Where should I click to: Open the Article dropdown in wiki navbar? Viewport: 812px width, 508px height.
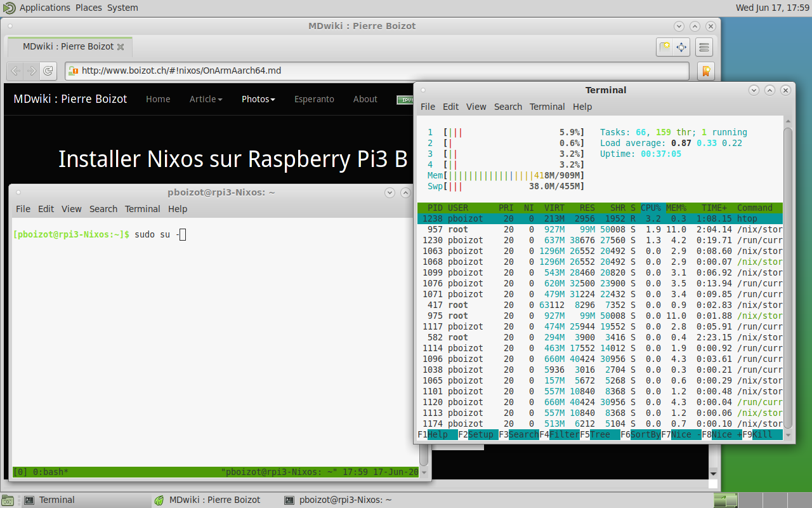tap(206, 99)
